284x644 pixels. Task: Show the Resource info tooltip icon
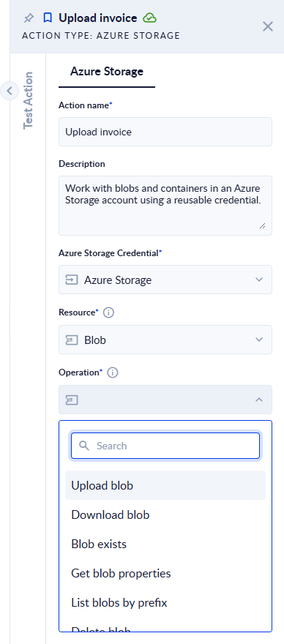[108, 312]
